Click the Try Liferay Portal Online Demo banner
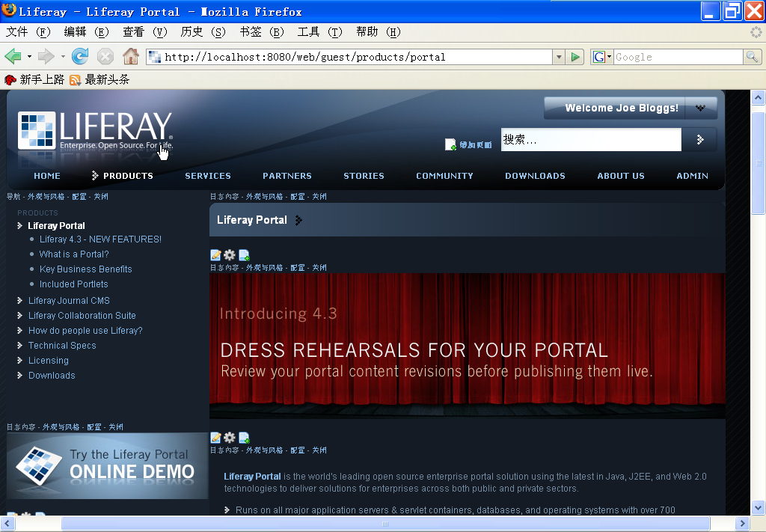Viewport: 766px width, 532px height. [x=107, y=465]
